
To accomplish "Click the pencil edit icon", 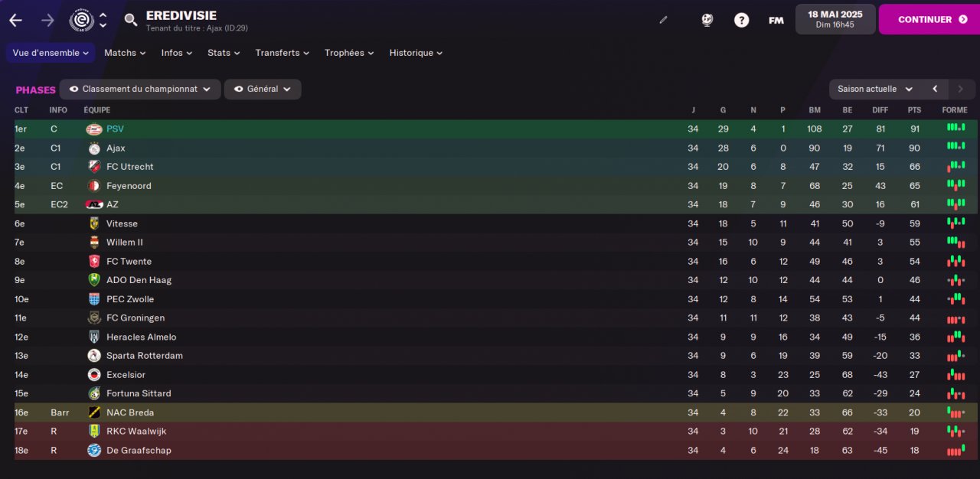I will (663, 20).
